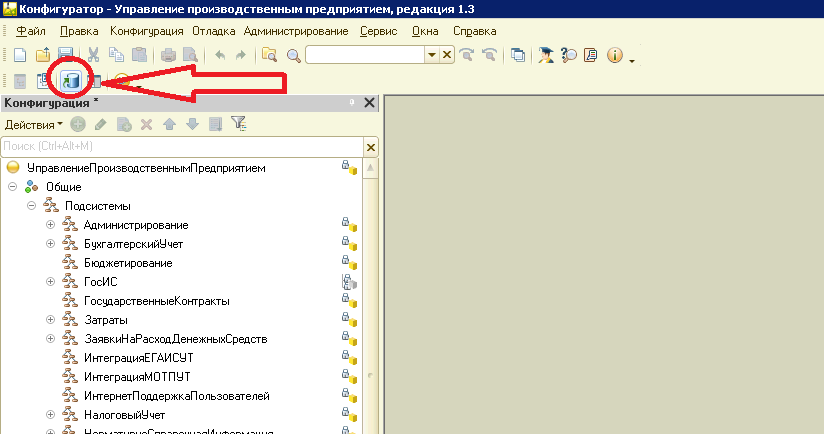Click Move down arrow in panel toolbar
Viewport: 824px width, 434px height.
pyautogui.click(x=192, y=125)
